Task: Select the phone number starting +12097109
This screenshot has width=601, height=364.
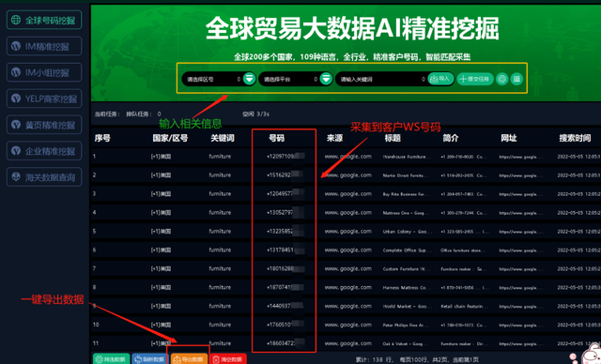Action: 285,156
